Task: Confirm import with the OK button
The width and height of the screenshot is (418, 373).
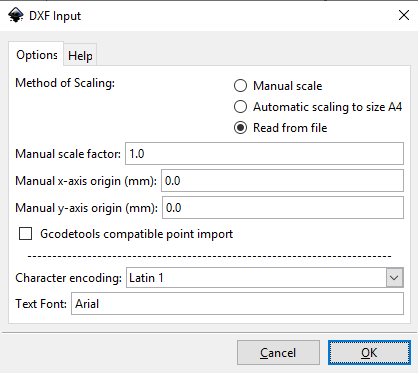Action: 369,353
